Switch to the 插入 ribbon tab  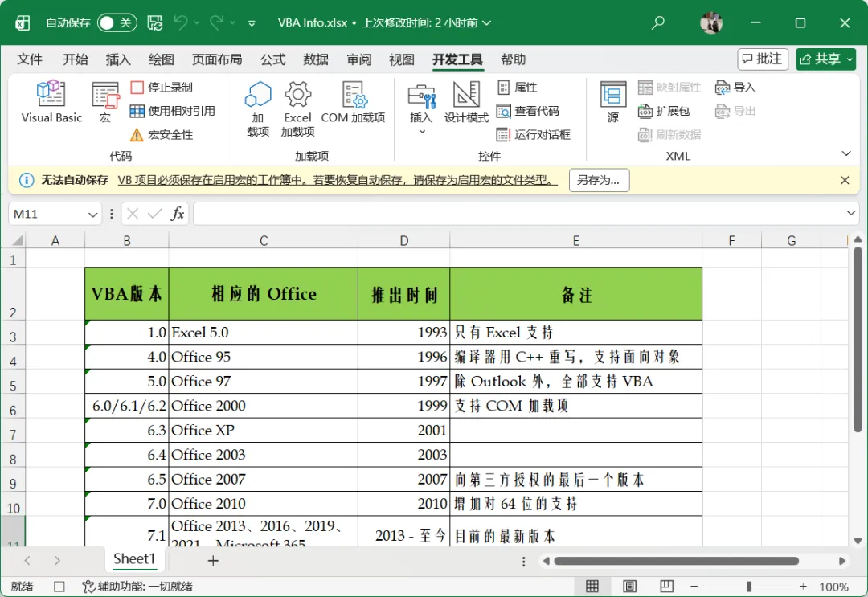tap(118, 59)
